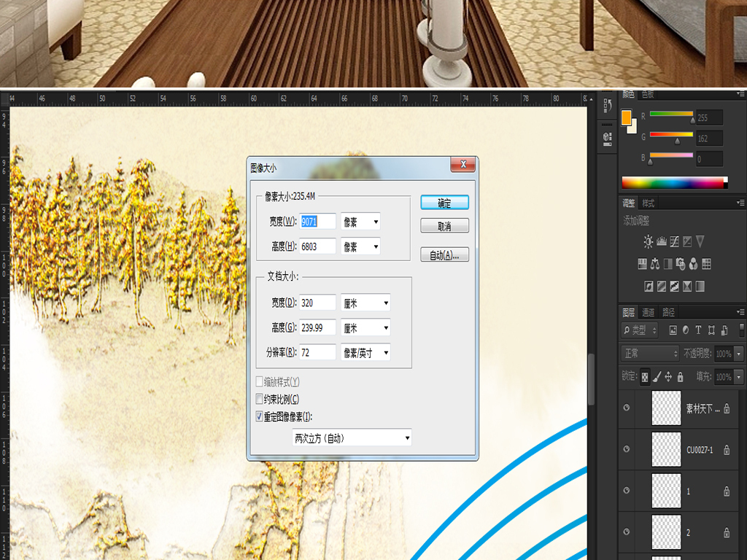The height and width of the screenshot is (560, 747).
Task: Enable the 约束比例 checkbox
Action: pos(259,400)
